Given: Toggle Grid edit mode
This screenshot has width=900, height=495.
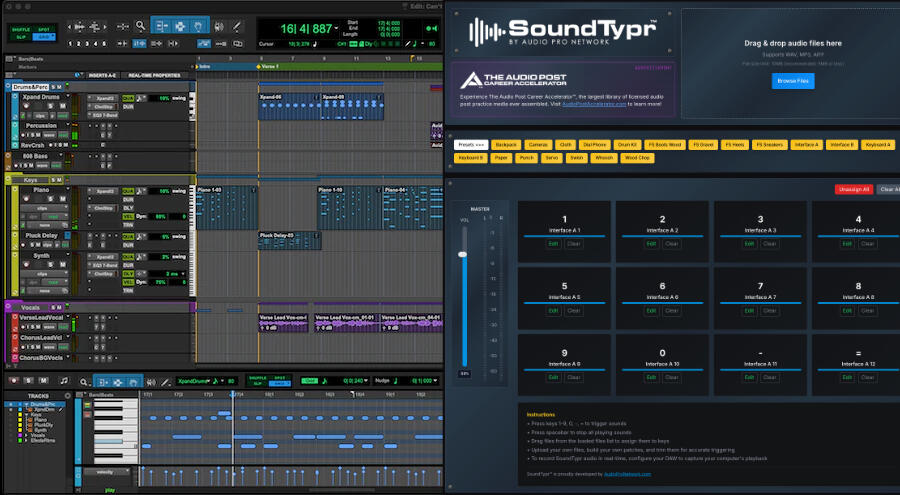Looking at the screenshot, I should (x=44, y=37).
